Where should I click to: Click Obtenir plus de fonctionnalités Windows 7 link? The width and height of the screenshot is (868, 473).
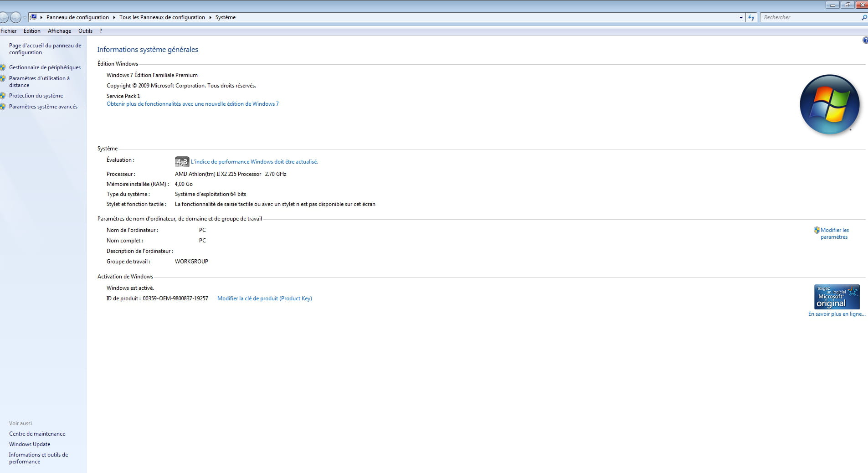(192, 104)
